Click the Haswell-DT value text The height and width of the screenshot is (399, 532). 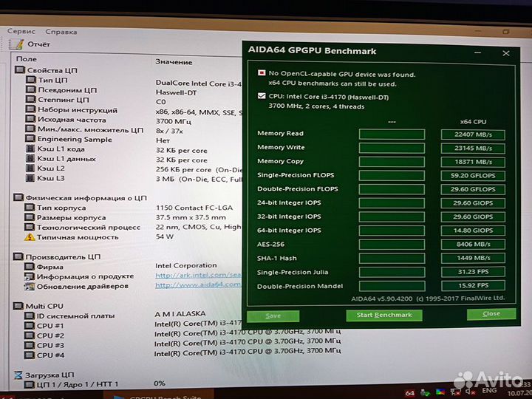[176, 92]
